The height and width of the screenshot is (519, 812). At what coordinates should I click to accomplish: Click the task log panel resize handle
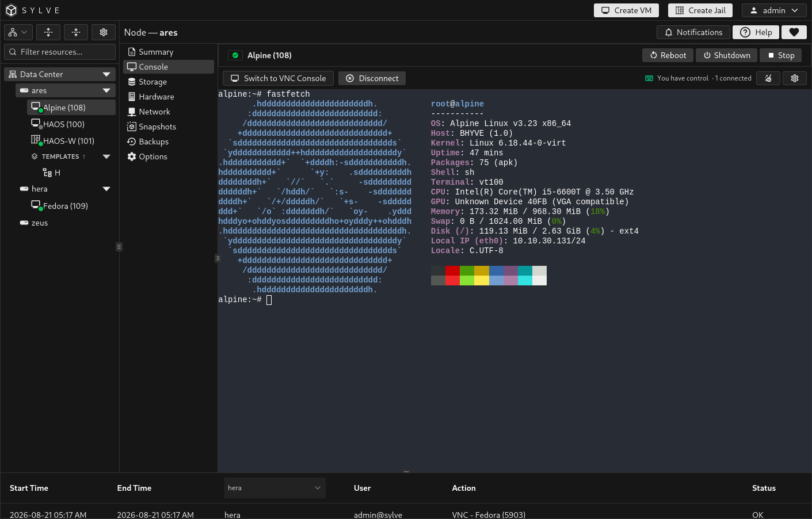point(406,472)
